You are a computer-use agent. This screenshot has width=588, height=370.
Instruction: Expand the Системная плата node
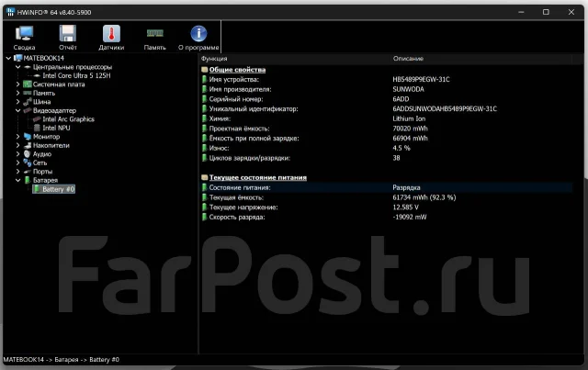click(18, 84)
